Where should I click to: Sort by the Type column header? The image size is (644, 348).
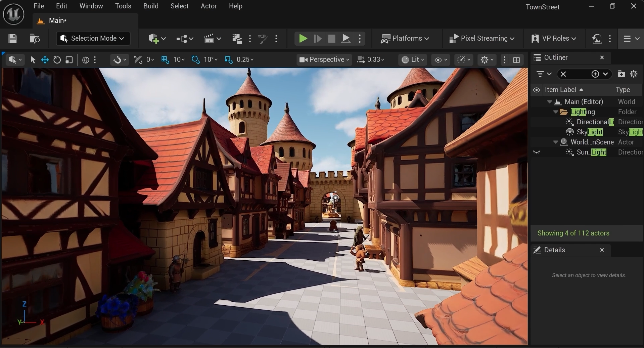(628, 90)
